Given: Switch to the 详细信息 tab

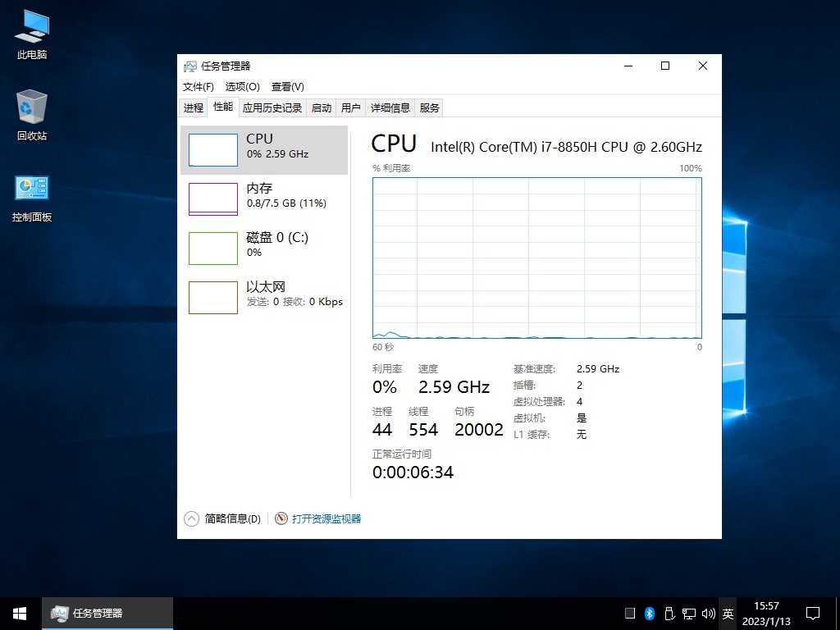Looking at the screenshot, I should [390, 107].
